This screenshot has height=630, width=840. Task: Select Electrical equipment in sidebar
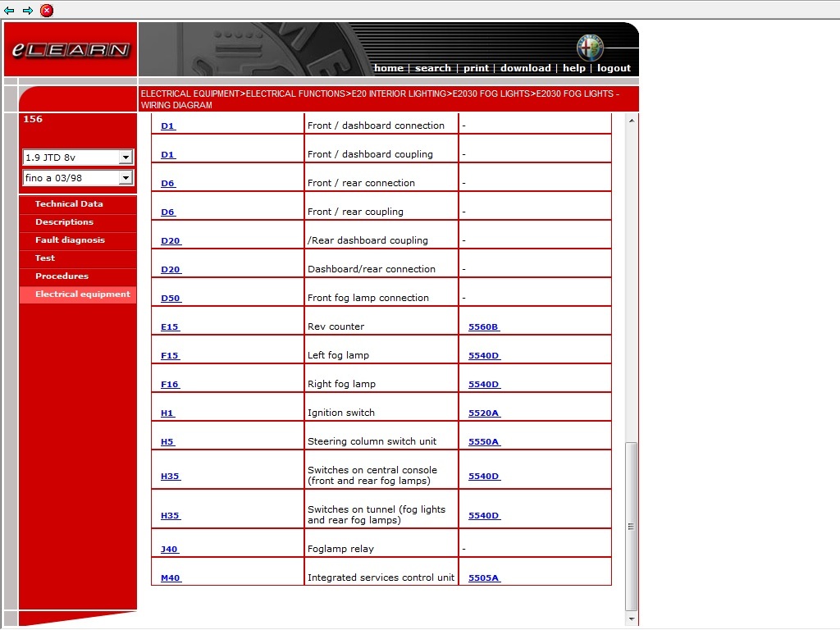[x=78, y=294]
